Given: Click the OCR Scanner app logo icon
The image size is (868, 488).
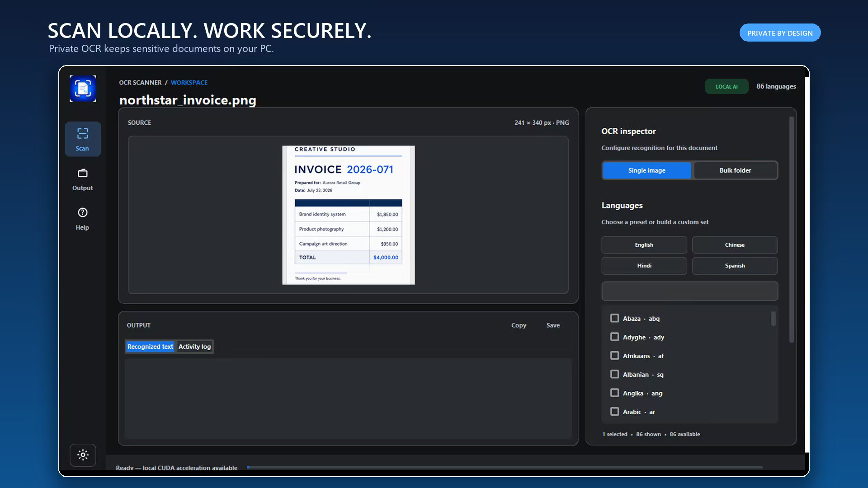Looking at the screenshot, I should pos(83,89).
